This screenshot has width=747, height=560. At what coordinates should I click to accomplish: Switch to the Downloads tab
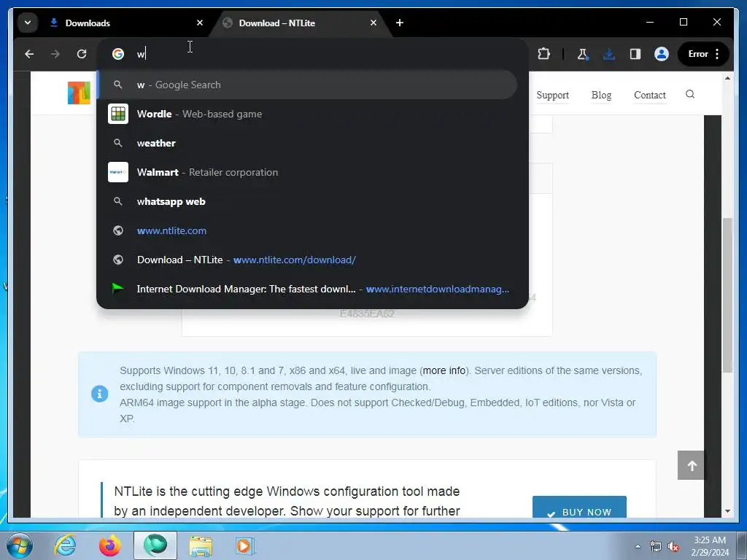coord(125,23)
